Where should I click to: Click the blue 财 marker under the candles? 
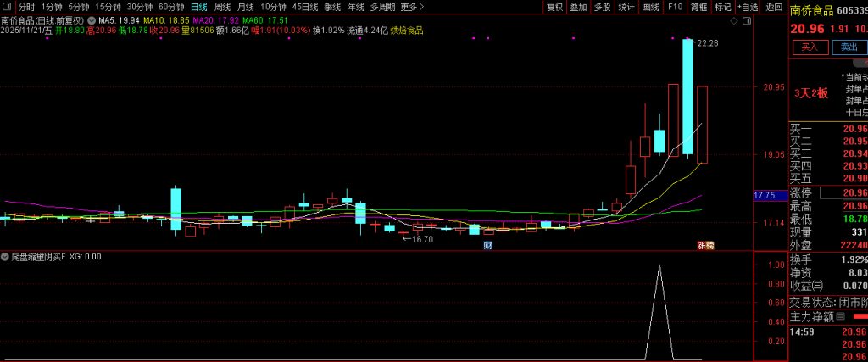(488, 246)
